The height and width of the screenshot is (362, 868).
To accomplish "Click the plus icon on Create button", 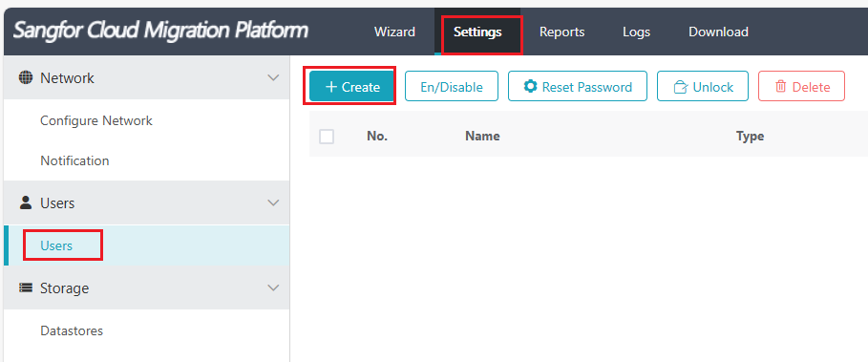I will click(x=331, y=86).
